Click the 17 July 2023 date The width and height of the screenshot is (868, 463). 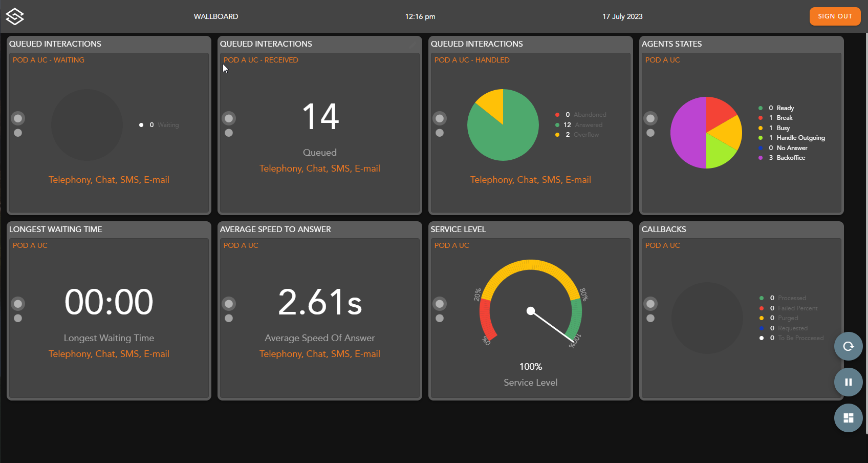[622, 16]
